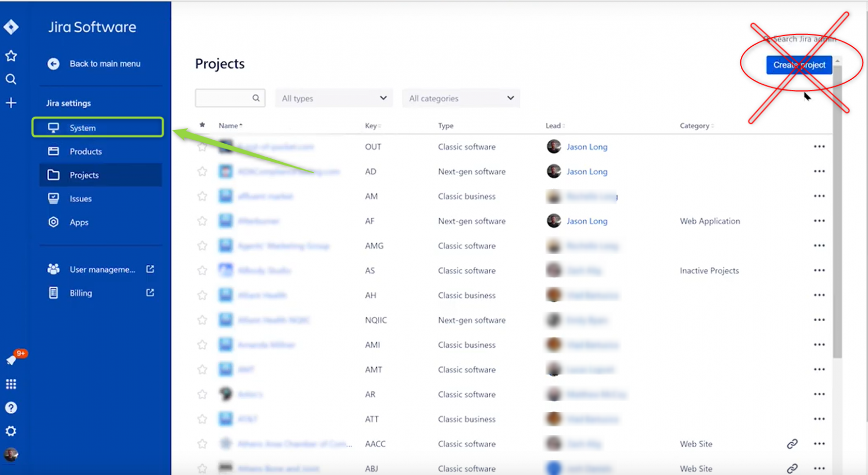Click the plus icon to create new work
This screenshot has height=475, width=868.
pyautogui.click(x=11, y=102)
